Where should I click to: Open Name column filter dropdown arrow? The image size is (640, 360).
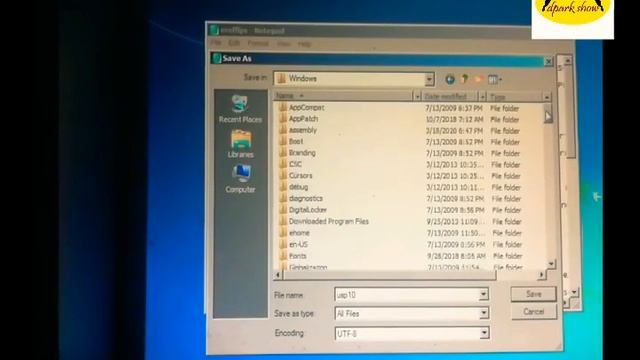point(417,96)
